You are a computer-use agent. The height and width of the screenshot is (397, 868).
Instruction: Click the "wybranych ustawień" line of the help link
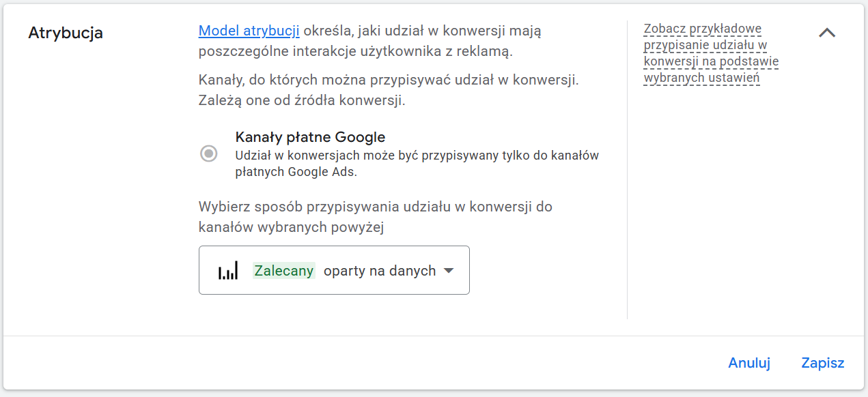pyautogui.click(x=701, y=78)
